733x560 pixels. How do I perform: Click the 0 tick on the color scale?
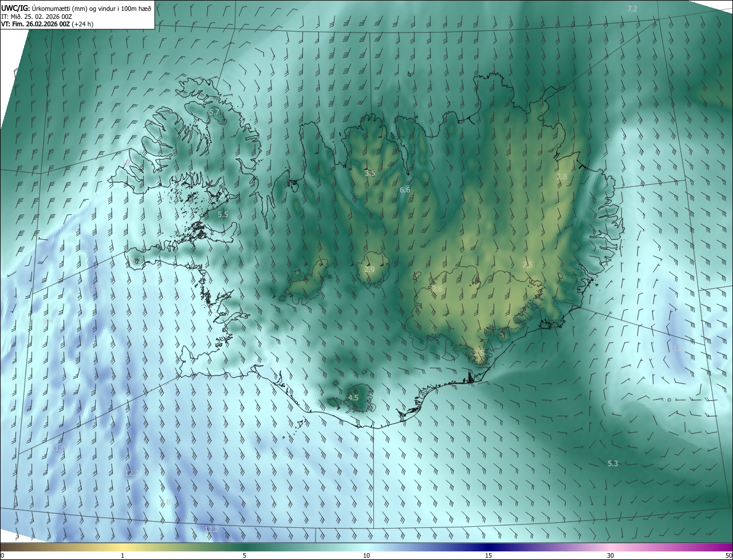point(2,555)
